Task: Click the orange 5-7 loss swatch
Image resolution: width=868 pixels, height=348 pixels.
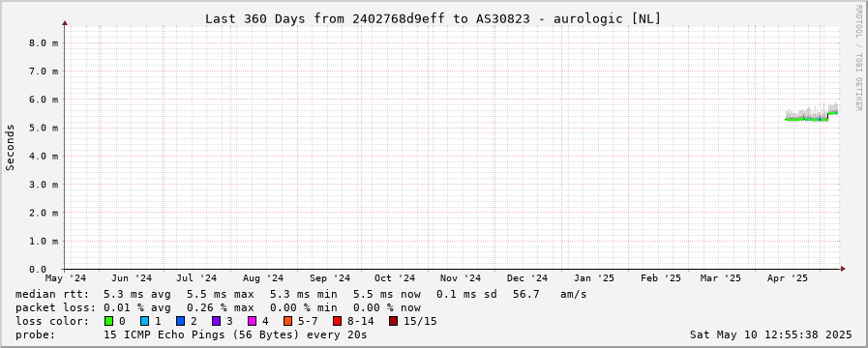Action: 286,321
